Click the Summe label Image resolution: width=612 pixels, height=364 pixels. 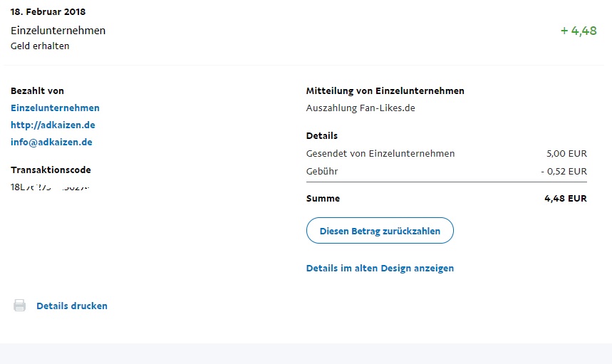[x=323, y=199]
